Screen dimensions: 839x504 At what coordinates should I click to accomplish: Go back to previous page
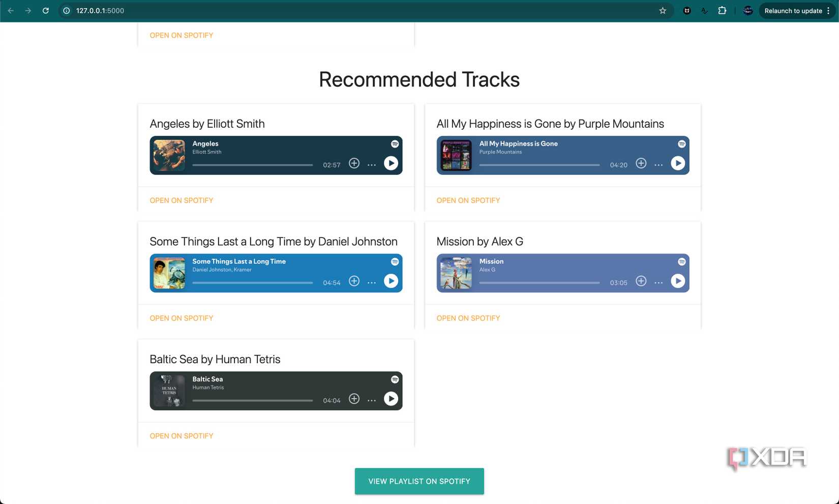point(11,11)
